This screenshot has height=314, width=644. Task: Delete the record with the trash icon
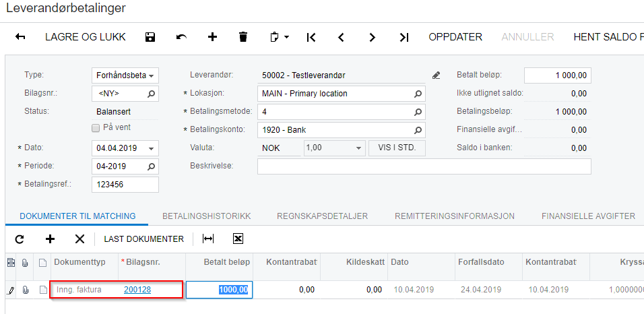tap(243, 37)
